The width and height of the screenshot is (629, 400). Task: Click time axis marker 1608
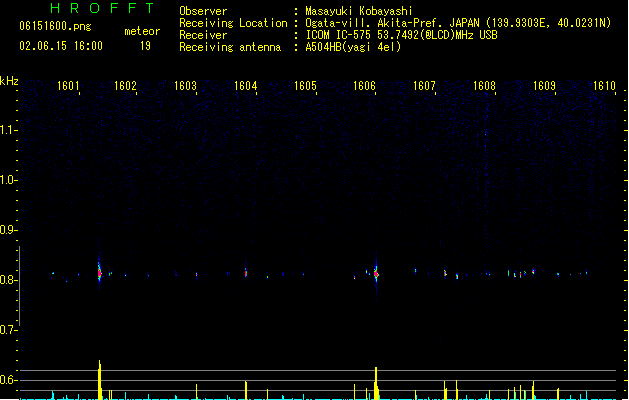tap(485, 86)
